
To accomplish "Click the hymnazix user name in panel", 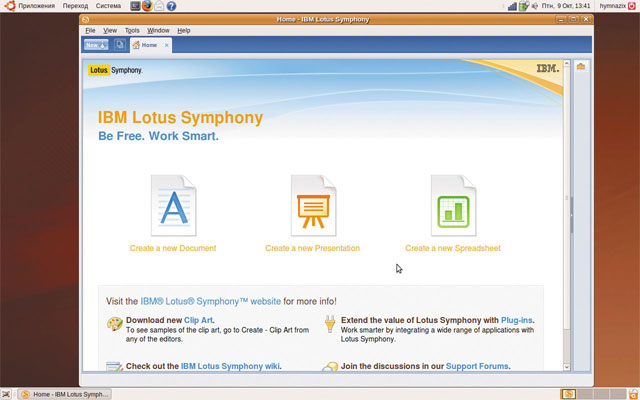I will pyautogui.click(x=613, y=6).
